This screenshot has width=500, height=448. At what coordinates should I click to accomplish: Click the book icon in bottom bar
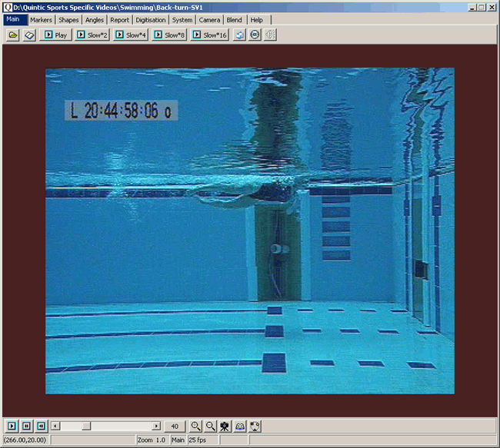[x=240, y=426]
